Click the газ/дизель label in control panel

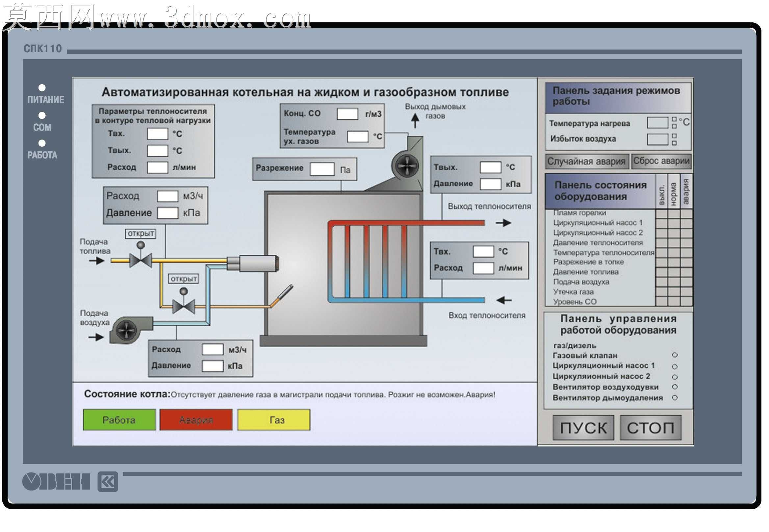pos(575,345)
